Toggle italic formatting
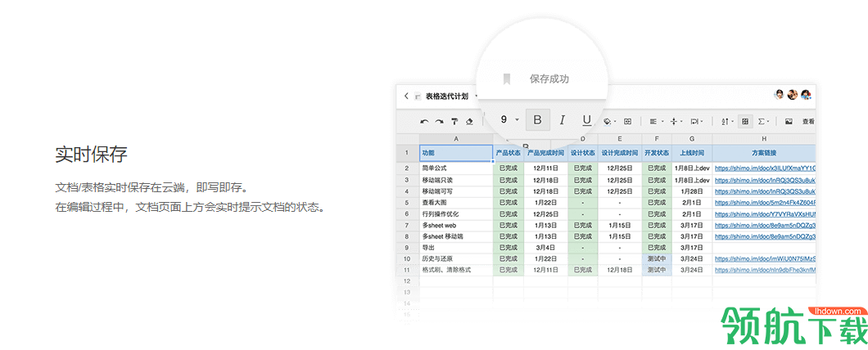 [563, 119]
